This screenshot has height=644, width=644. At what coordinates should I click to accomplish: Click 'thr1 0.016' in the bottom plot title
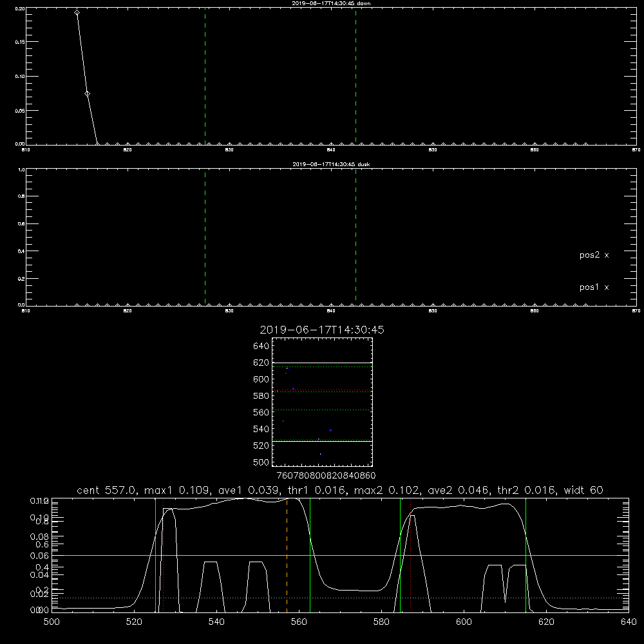317,490
